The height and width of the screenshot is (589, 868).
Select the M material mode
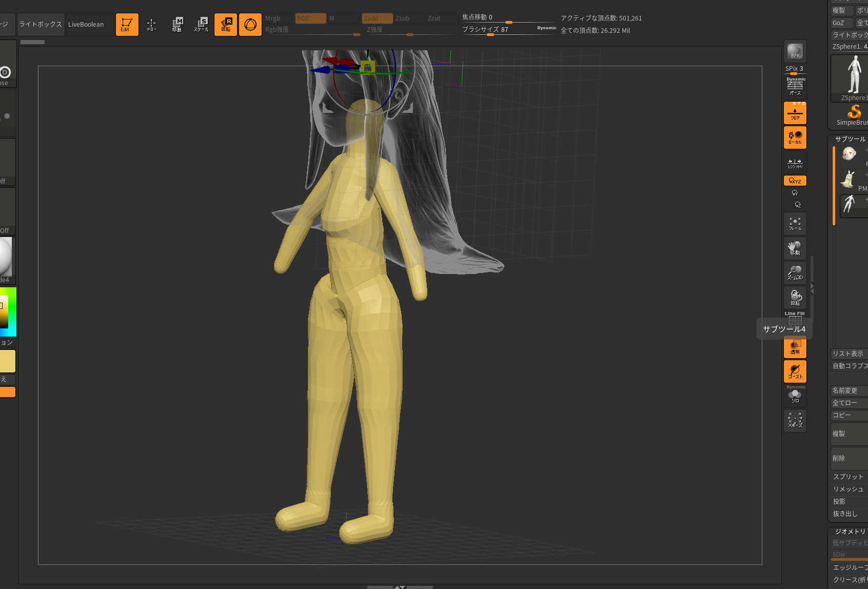pos(343,18)
